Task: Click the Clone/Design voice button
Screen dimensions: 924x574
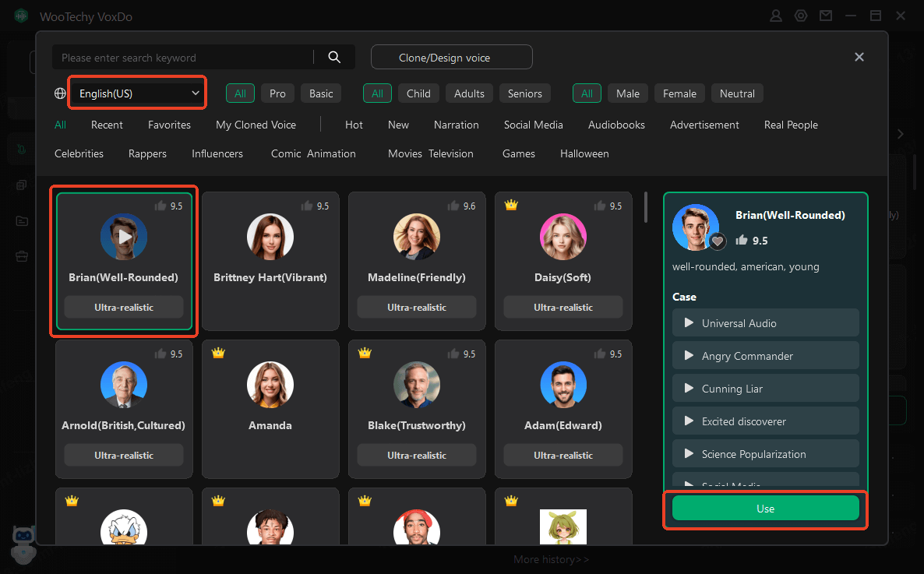Action: 451,57
